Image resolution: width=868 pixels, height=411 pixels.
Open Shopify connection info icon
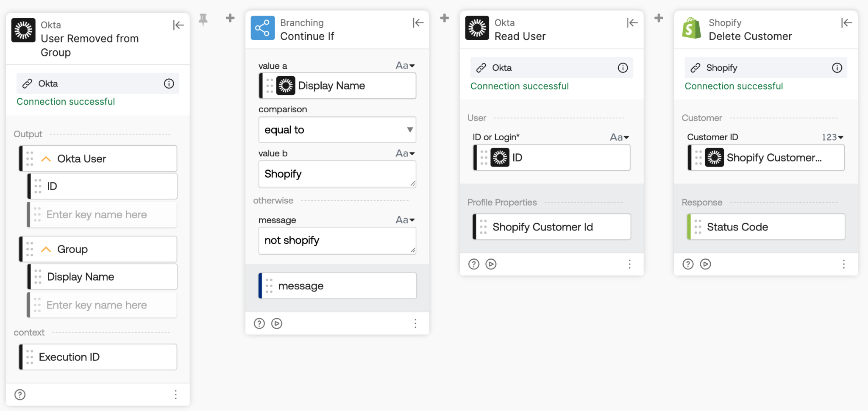[837, 68]
